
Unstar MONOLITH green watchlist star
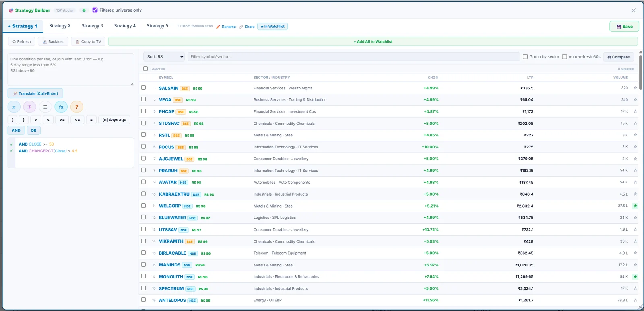tap(636, 277)
